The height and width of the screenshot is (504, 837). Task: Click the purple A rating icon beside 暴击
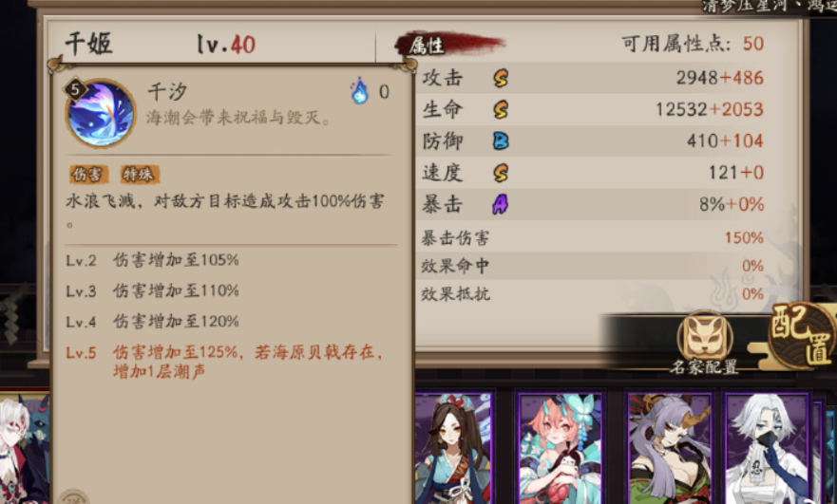[x=500, y=204]
